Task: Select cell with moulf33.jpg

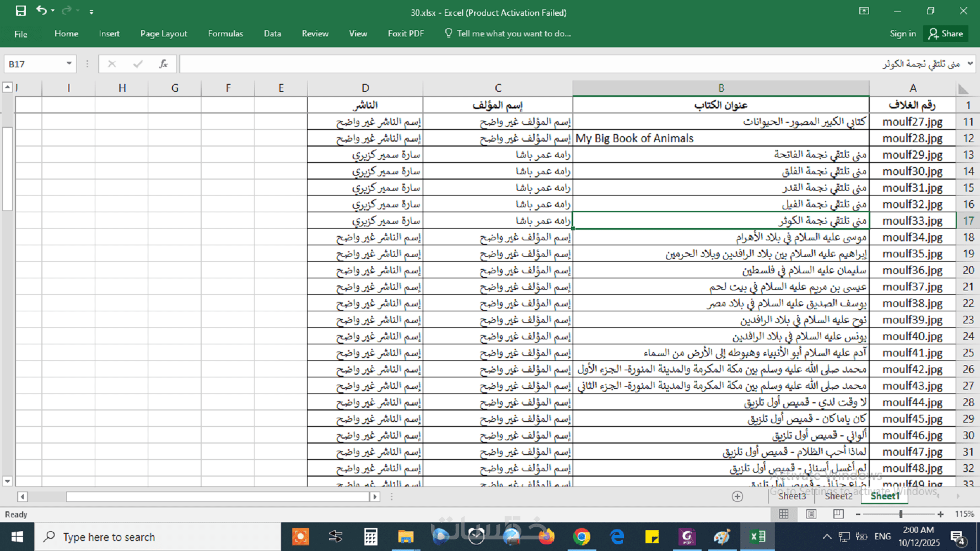Action: pos(913,221)
